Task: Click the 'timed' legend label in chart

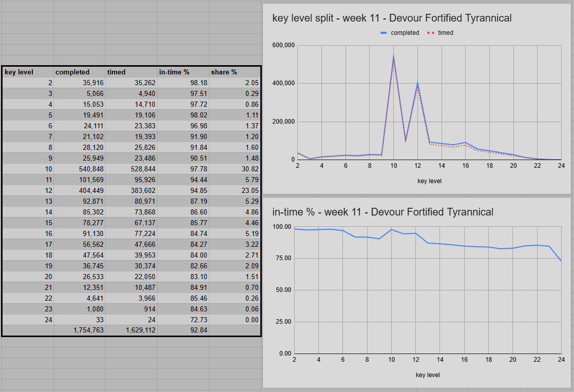Action: click(x=446, y=33)
